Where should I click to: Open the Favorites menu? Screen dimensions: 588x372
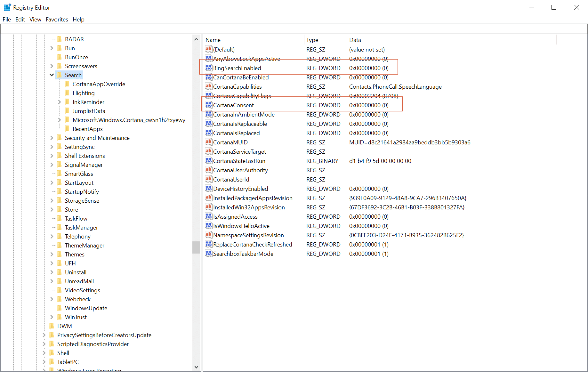[x=57, y=20]
